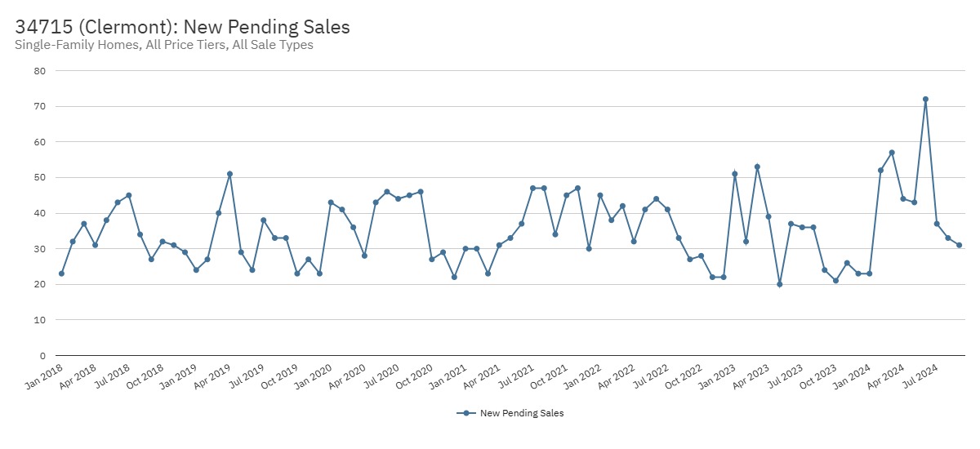Click the first data point for Jan 2018
Screen dimensions: 980x449
(x=61, y=273)
